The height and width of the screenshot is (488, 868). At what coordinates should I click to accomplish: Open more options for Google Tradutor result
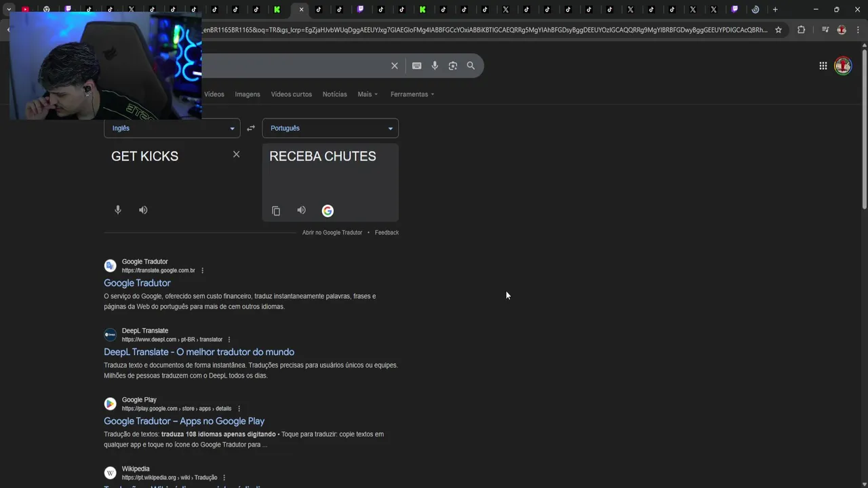pyautogui.click(x=202, y=270)
